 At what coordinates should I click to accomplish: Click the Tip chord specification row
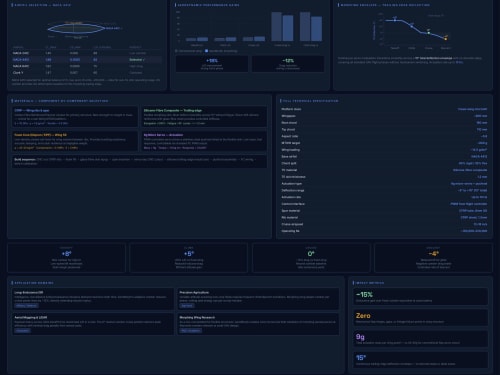click(x=384, y=129)
